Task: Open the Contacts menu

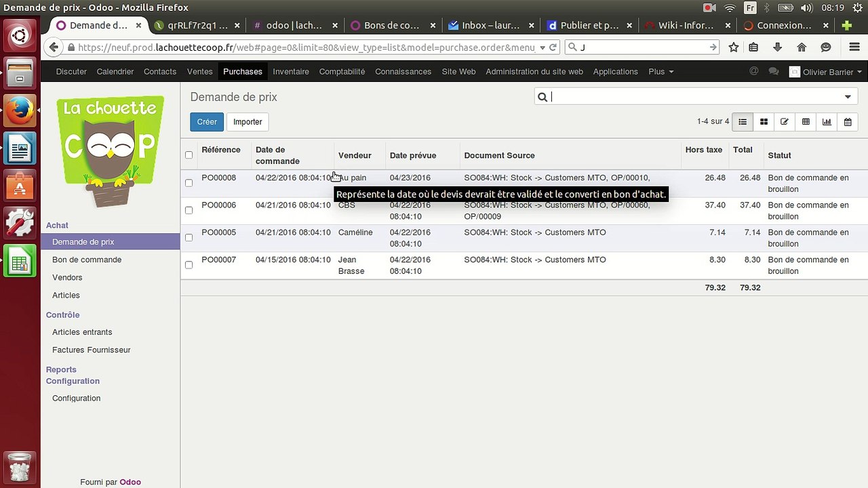Action: pyautogui.click(x=160, y=71)
